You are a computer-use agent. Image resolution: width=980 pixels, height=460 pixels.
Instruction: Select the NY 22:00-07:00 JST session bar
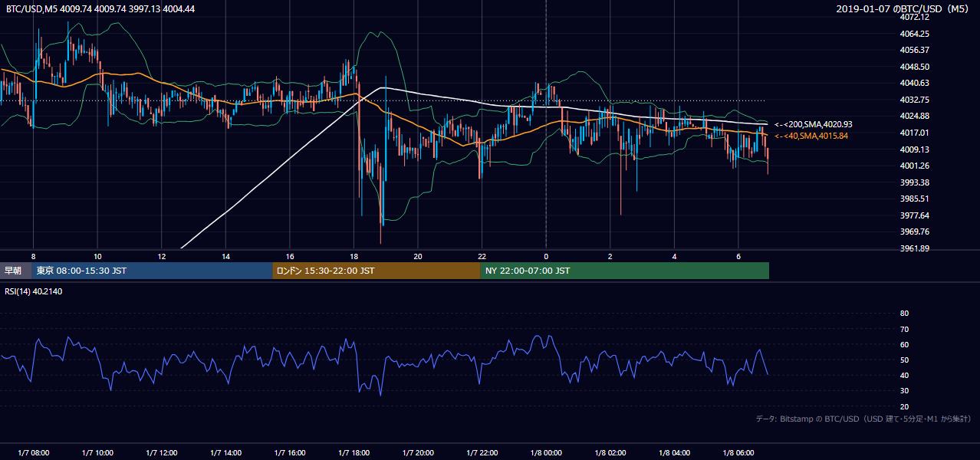coord(625,271)
